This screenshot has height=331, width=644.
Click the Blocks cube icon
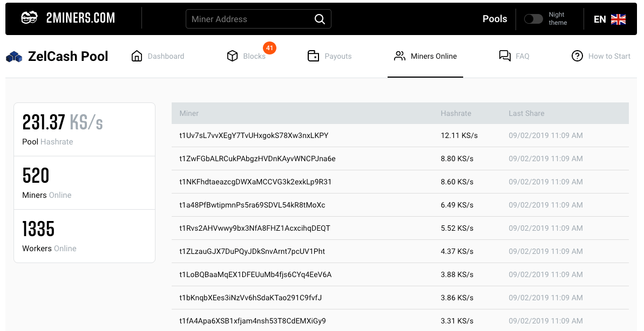232,56
